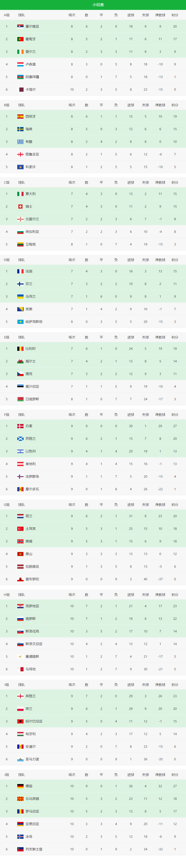
Task: Open the 瑞士 team link
Action: pyautogui.click(x=29, y=207)
